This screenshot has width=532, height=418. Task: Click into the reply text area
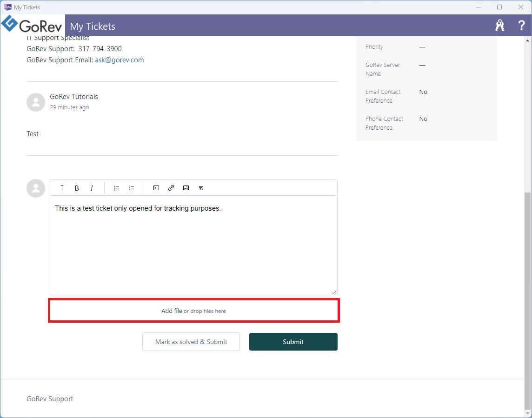[194, 245]
